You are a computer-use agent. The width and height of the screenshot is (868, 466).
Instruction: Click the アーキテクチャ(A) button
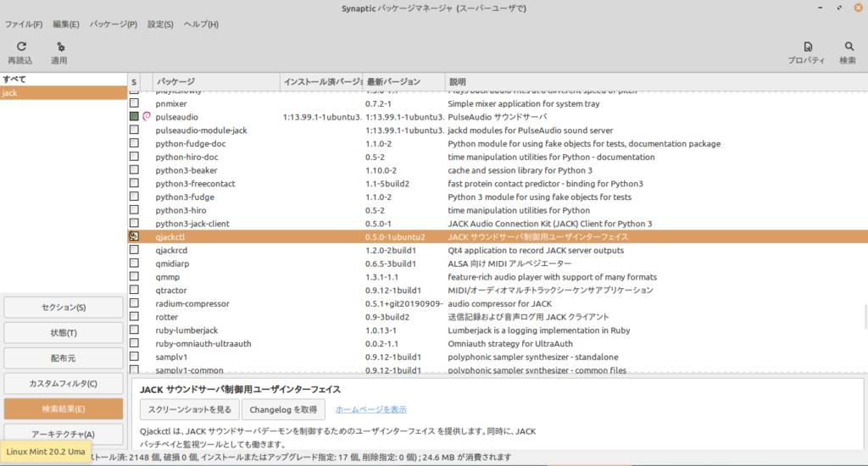[63, 434]
